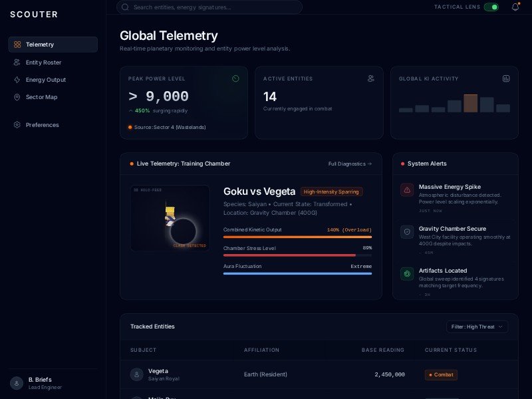
Task: Toggle the Tactical Lens switch
Action: (491, 7)
